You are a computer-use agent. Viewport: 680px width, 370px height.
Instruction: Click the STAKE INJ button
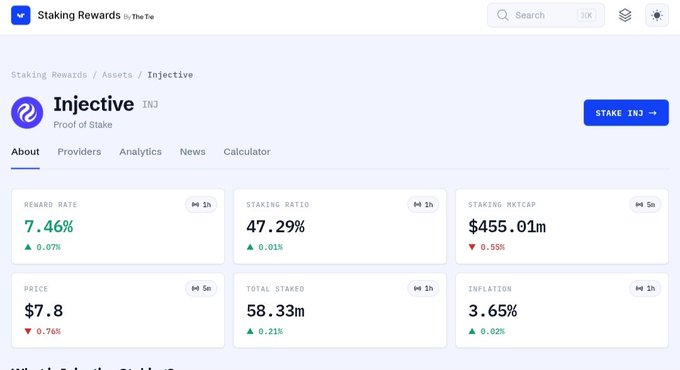point(626,113)
